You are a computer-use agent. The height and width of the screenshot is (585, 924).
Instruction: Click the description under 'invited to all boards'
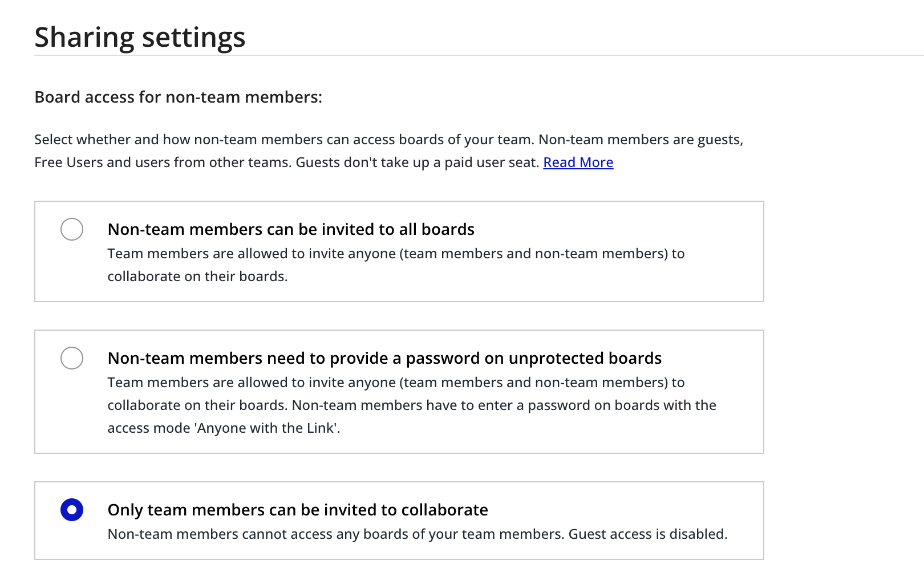(x=396, y=254)
